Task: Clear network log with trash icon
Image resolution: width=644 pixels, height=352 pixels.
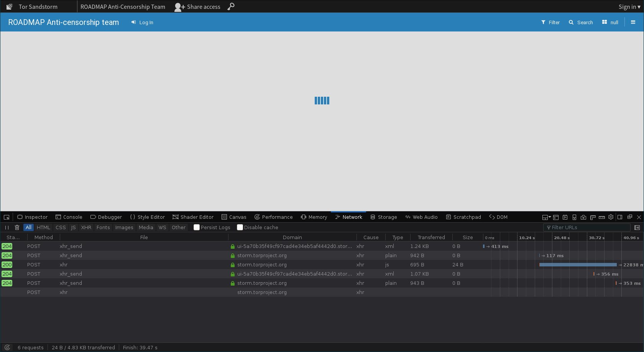Action: click(x=17, y=228)
